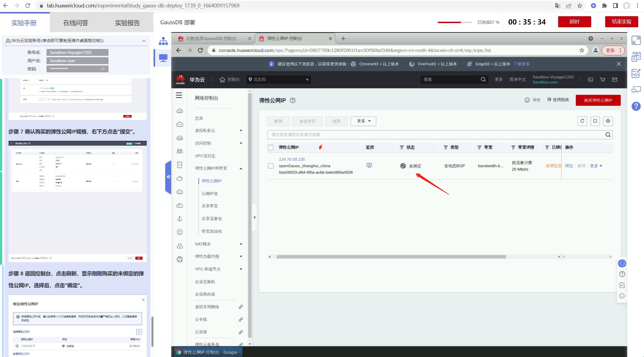The image size is (644, 357).
Task: Switch to the 在线问答 tab
Action: tap(76, 23)
